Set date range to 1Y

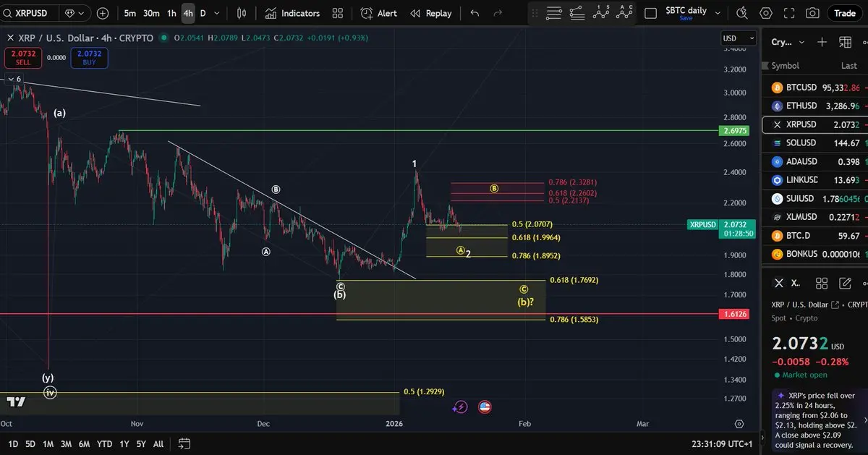tap(124, 443)
